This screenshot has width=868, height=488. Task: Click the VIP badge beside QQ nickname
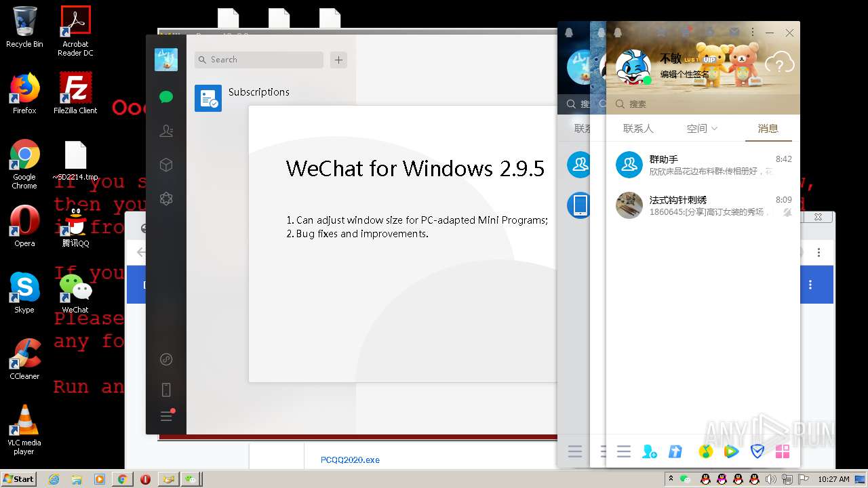[709, 60]
